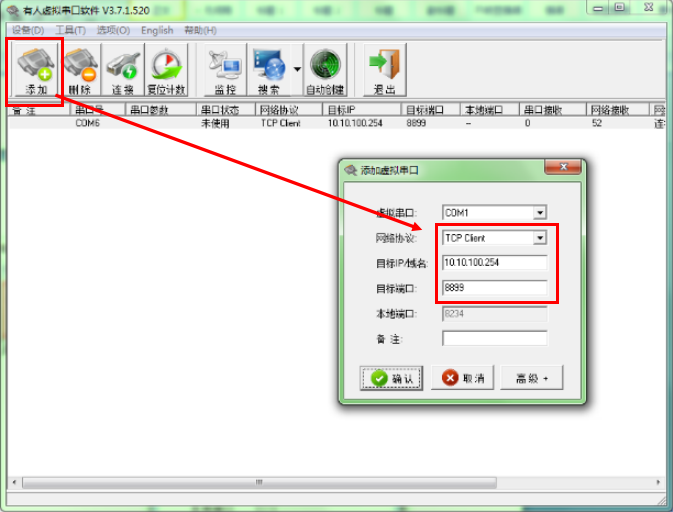The width and height of the screenshot is (673, 512).
Task: Open the 设备(D) menu
Action: [27, 30]
